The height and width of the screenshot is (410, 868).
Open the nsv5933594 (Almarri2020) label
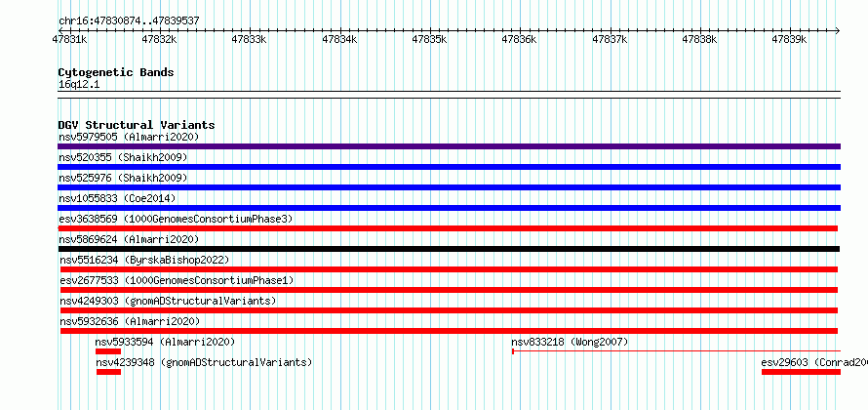tap(165, 342)
